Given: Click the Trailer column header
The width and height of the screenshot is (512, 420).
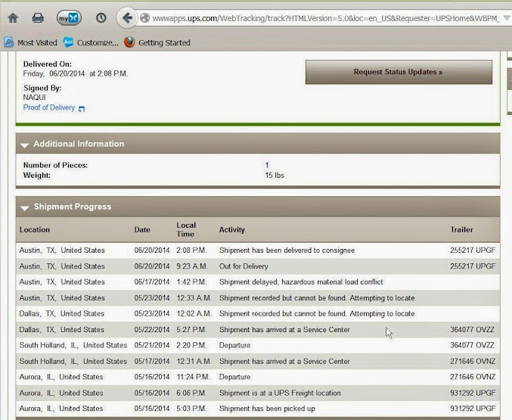Looking at the screenshot, I should pyautogui.click(x=461, y=230).
